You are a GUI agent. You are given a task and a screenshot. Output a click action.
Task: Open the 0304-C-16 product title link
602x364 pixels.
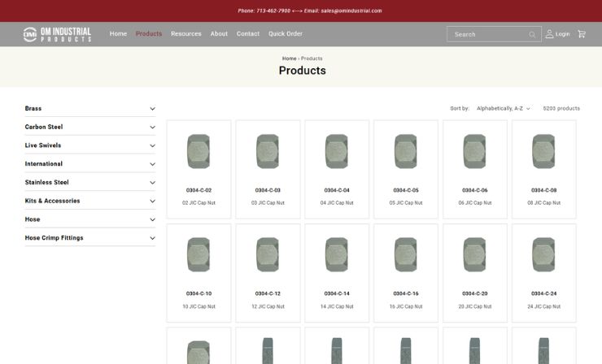pyautogui.click(x=406, y=293)
